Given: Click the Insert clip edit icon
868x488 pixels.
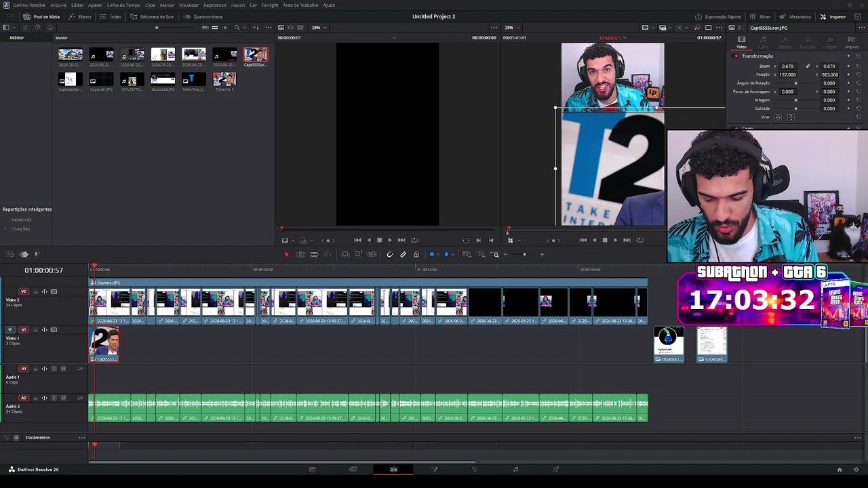Looking at the screenshot, I should coord(345,254).
